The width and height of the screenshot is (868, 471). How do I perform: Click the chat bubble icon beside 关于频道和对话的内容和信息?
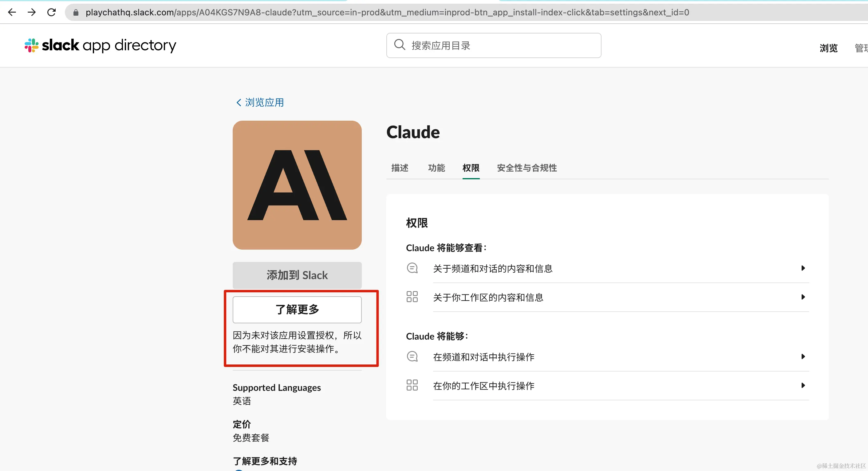412,268
